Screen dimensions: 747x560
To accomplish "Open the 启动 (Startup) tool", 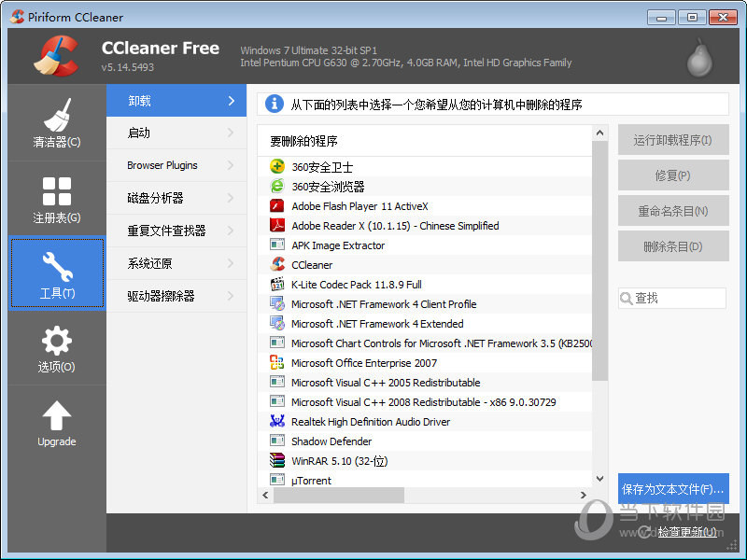I will [176, 133].
